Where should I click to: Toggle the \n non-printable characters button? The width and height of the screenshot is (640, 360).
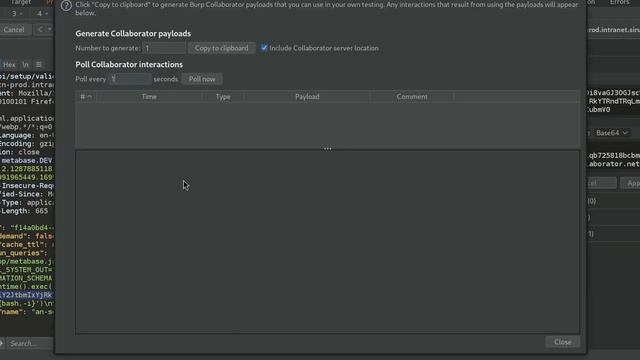(x=26, y=64)
